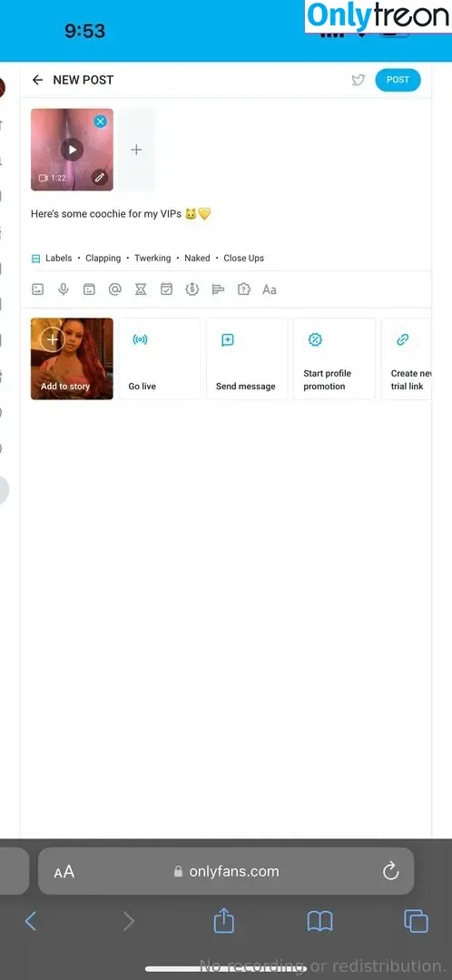Image resolution: width=452 pixels, height=980 pixels.
Task: Start a stream with Go live
Action: click(160, 358)
